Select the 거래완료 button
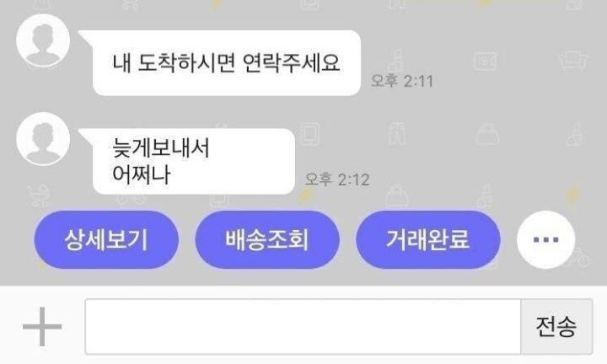The width and height of the screenshot is (607, 364). point(427,240)
